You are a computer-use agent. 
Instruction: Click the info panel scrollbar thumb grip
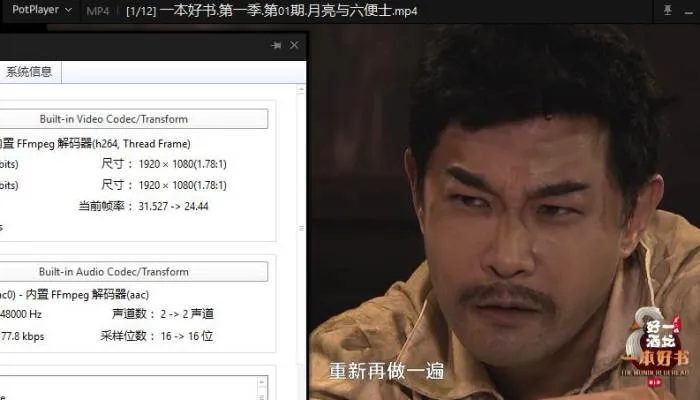[x=301, y=228]
